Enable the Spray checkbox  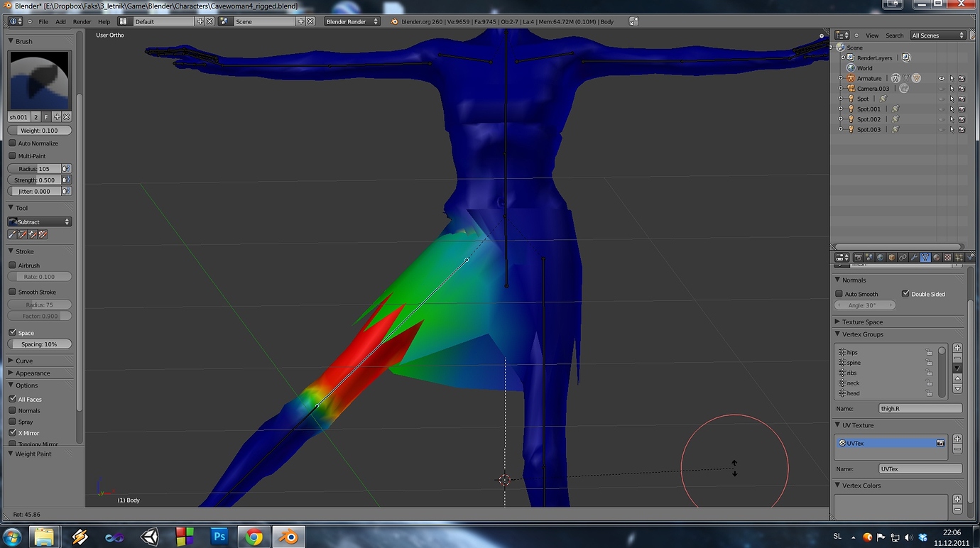click(12, 422)
